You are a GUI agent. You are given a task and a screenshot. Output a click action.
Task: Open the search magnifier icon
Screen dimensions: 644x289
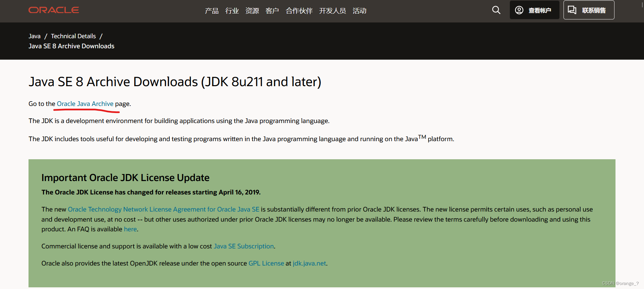point(496,10)
